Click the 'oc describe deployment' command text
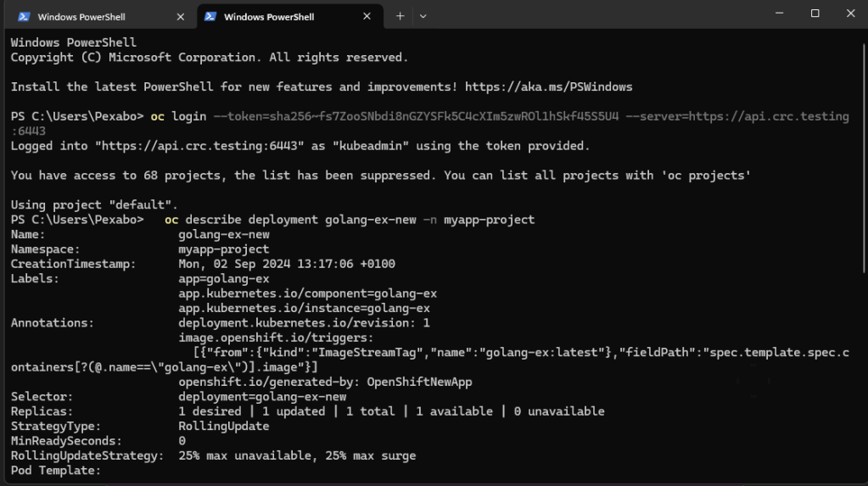The height and width of the screenshot is (486, 868). tap(241, 220)
